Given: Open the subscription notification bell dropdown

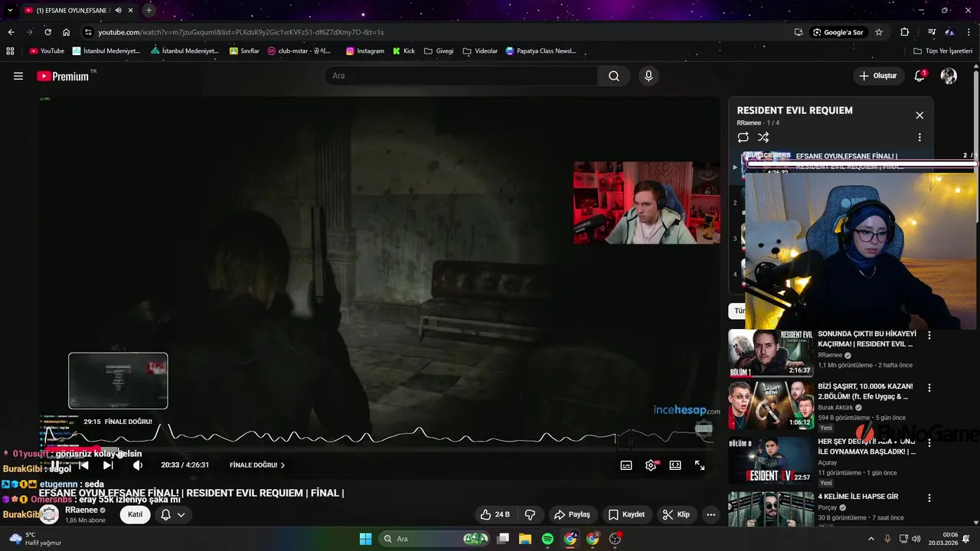Looking at the screenshot, I should click(173, 514).
